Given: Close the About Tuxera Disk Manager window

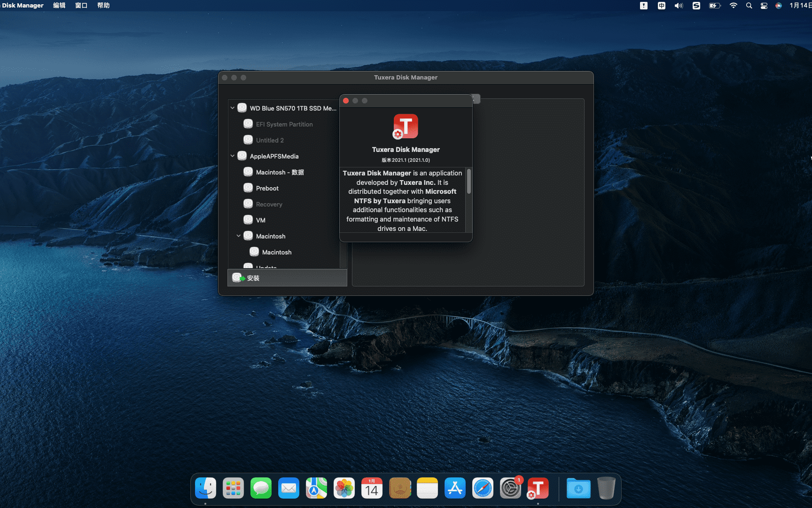Looking at the screenshot, I should [x=346, y=101].
